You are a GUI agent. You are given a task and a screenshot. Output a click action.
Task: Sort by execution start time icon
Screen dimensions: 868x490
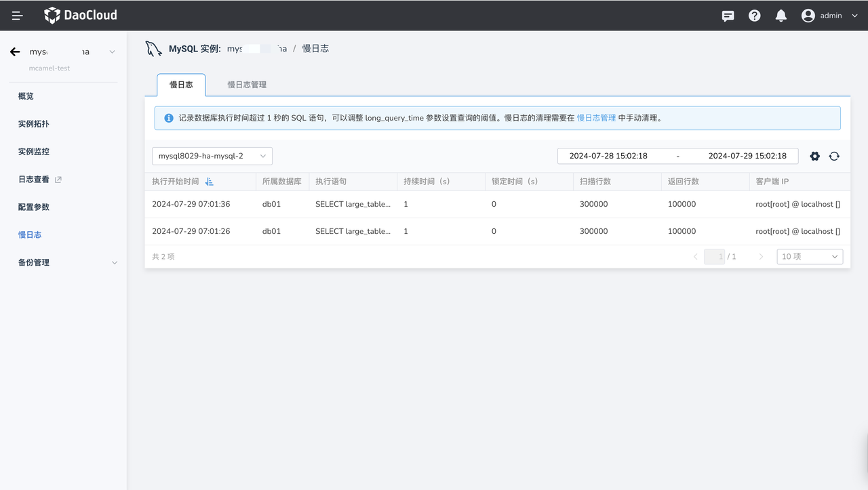point(210,182)
